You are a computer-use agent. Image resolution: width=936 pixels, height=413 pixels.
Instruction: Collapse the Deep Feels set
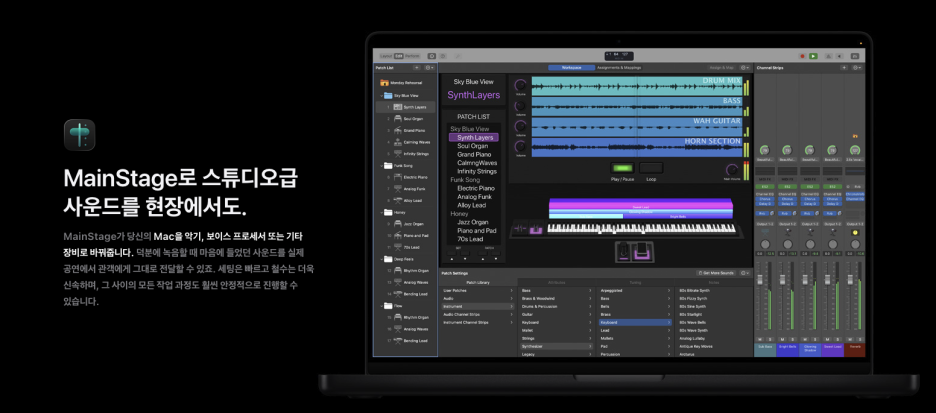[x=381, y=259]
